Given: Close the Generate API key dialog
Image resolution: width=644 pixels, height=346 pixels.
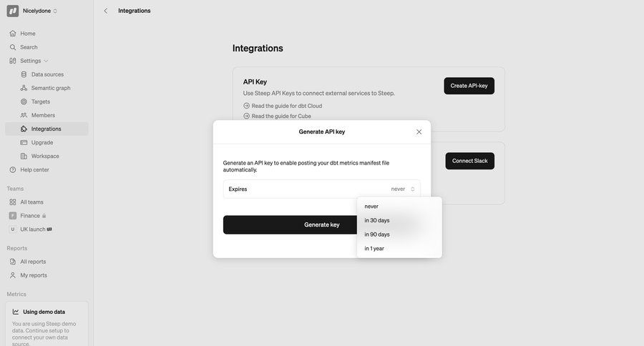Looking at the screenshot, I should click(419, 132).
